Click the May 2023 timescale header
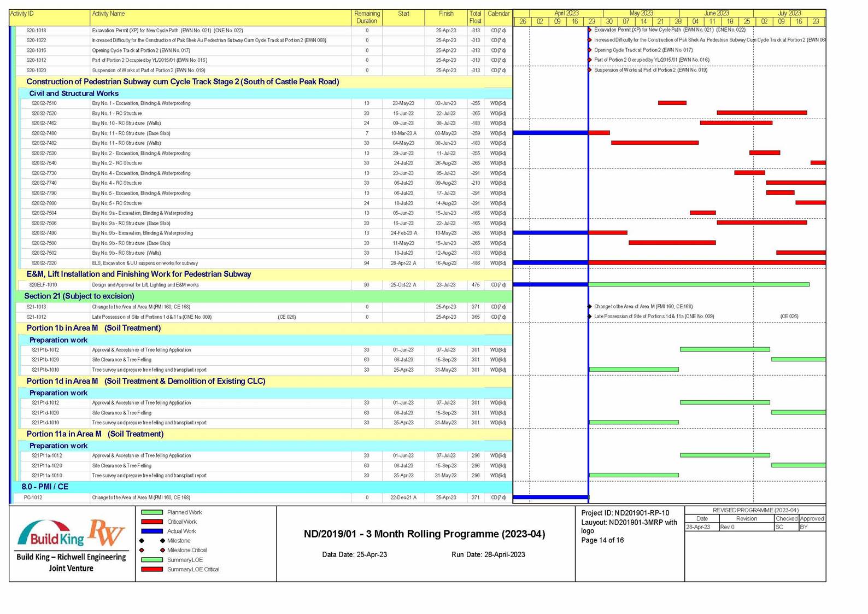This screenshot has height=614, width=868. tap(641, 13)
